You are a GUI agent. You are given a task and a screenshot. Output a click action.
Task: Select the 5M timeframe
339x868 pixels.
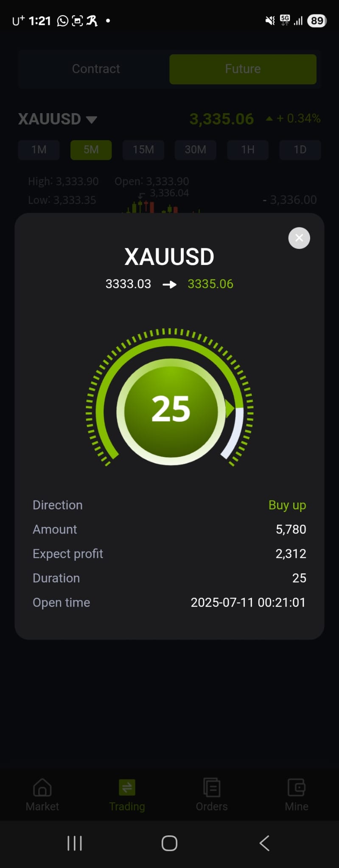click(91, 150)
